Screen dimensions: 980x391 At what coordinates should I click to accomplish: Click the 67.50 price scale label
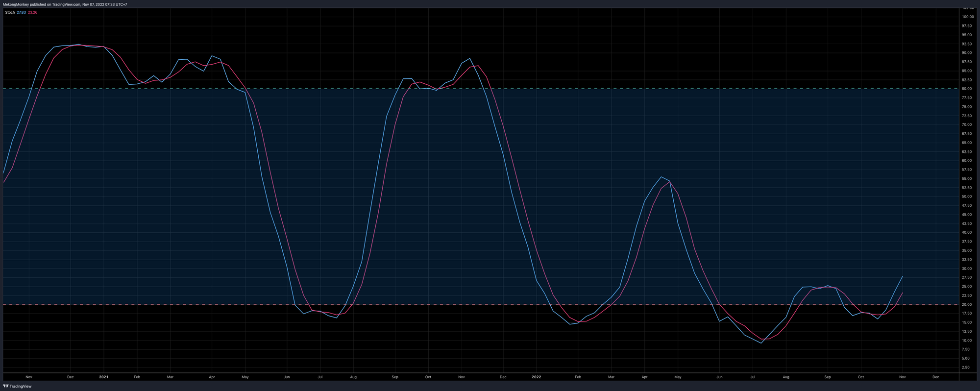point(966,134)
